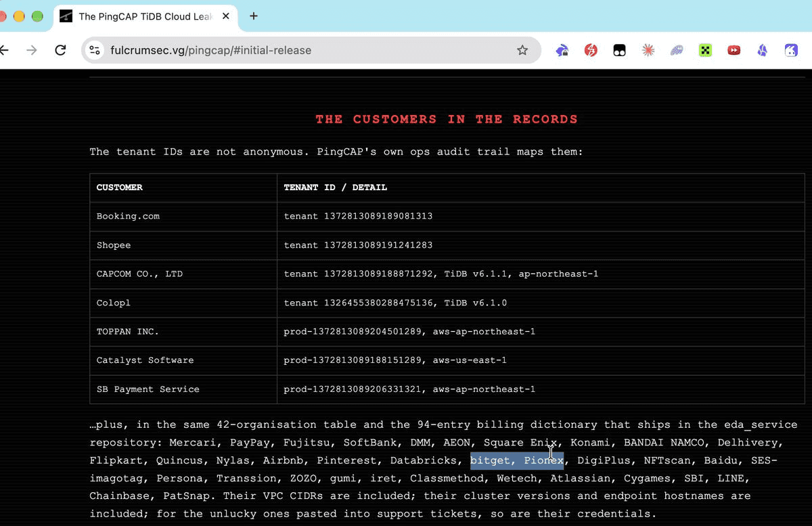
Task: Go back using the back arrow
Action: click(x=4, y=50)
